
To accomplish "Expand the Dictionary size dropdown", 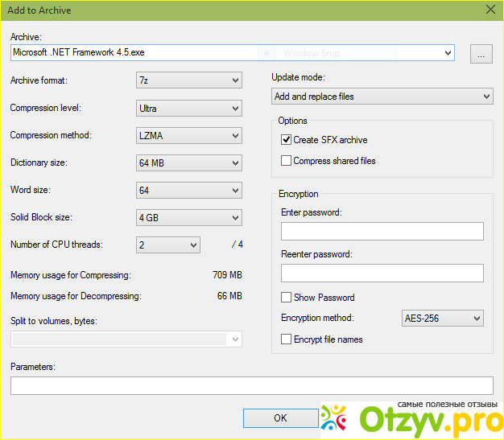I will pos(189,162).
